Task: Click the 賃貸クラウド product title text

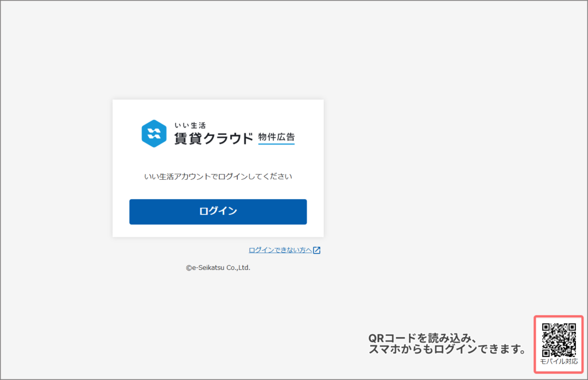Action: click(214, 139)
